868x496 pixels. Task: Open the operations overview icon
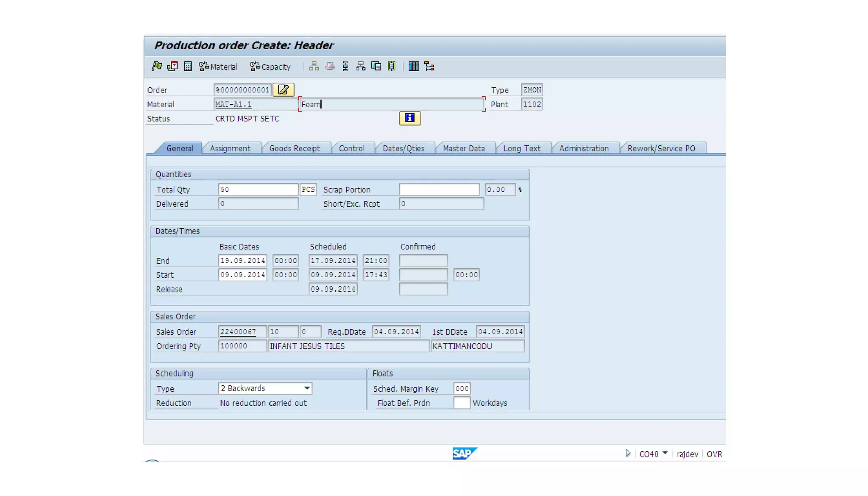(x=345, y=66)
